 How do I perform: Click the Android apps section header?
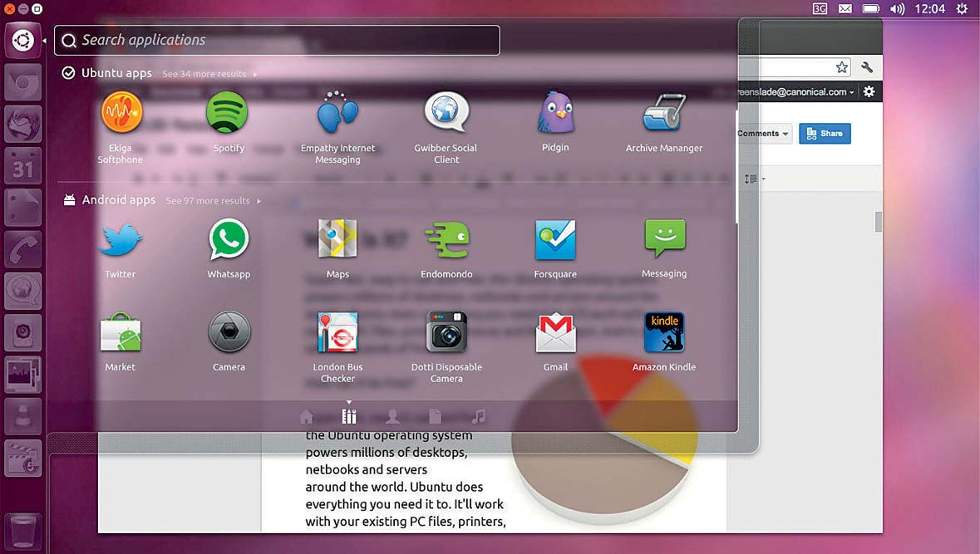(x=119, y=200)
